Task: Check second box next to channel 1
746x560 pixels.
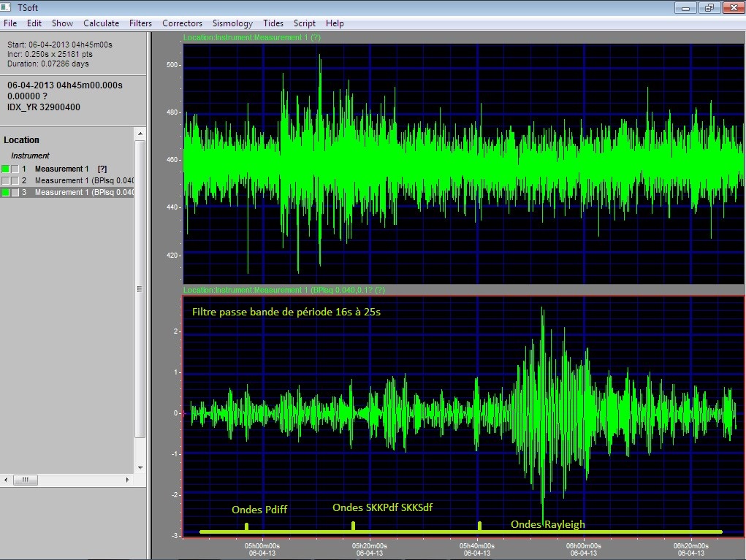Action: (x=15, y=169)
